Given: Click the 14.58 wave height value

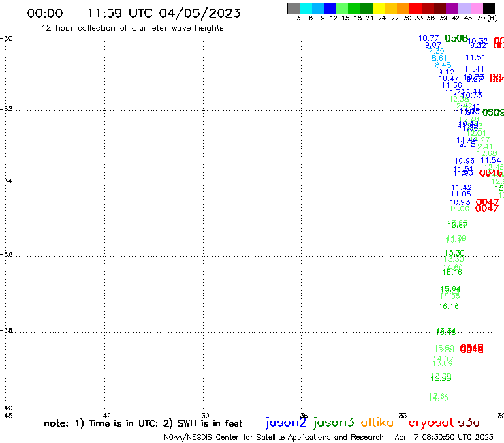Looking at the screenshot, I should 450,296.
